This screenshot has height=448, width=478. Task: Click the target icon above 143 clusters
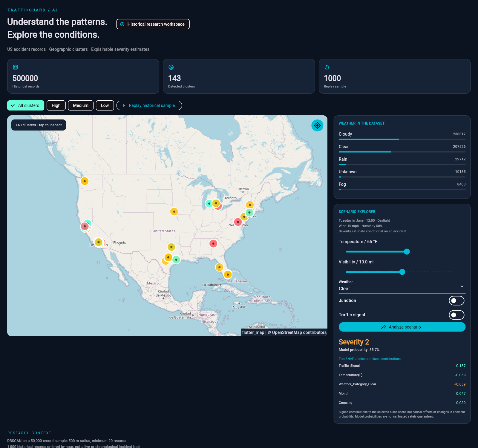pos(171,67)
